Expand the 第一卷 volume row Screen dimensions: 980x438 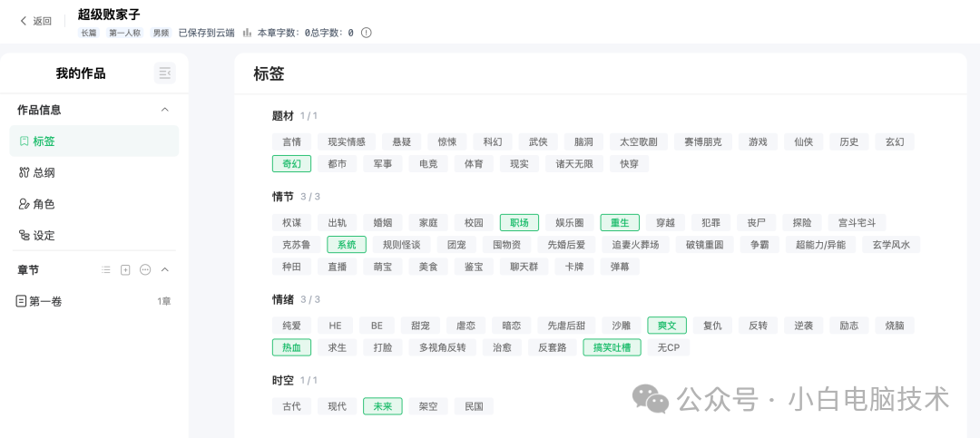(x=93, y=302)
